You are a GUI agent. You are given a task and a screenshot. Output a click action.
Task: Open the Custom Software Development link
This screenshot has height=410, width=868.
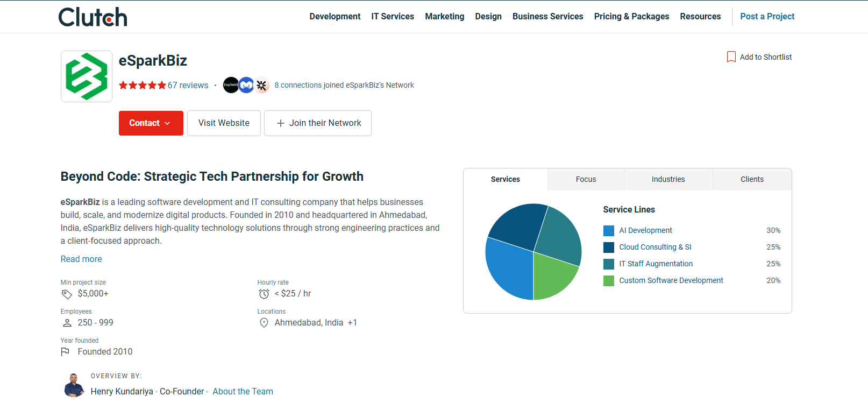pyautogui.click(x=671, y=280)
